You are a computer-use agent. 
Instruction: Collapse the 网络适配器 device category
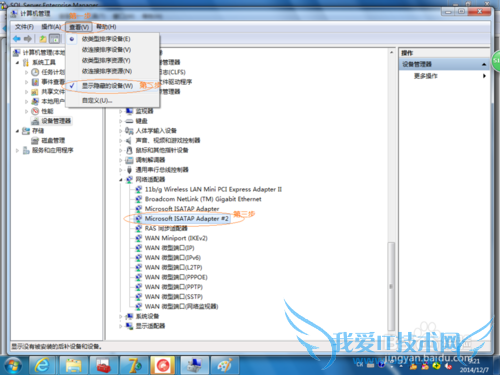pos(121,180)
